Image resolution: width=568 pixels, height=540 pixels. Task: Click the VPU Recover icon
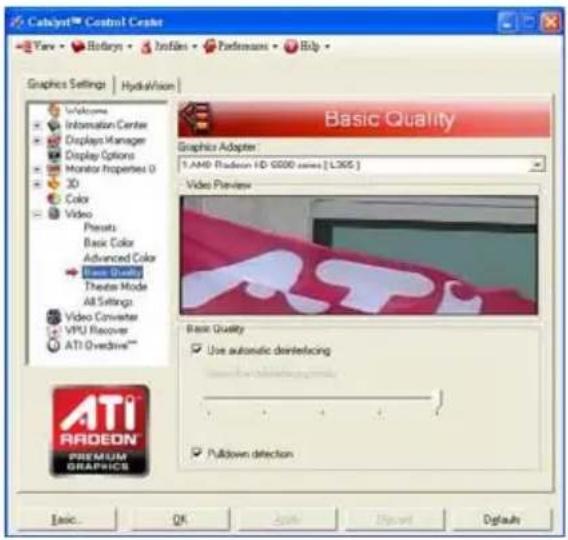pyautogui.click(x=54, y=330)
